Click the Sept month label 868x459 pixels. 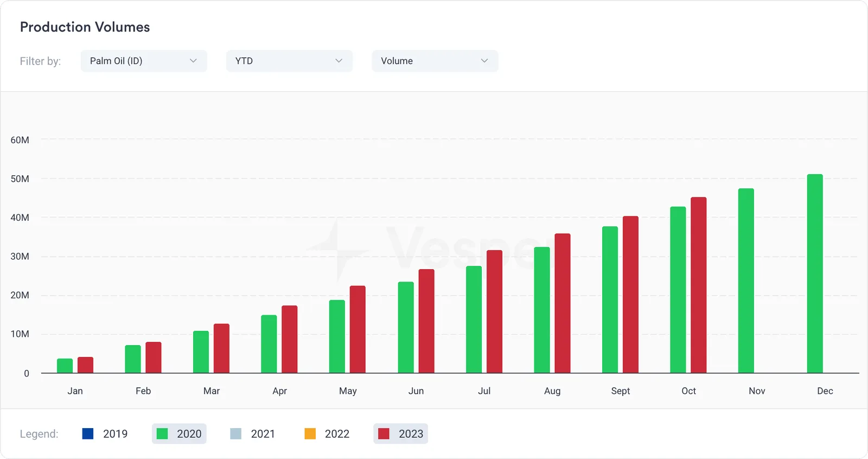(x=621, y=391)
